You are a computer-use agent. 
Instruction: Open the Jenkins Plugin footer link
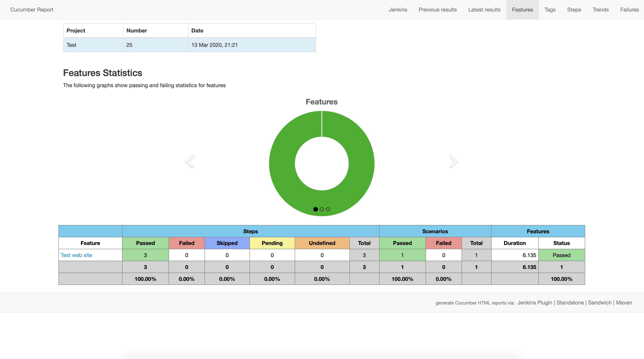[535, 303]
